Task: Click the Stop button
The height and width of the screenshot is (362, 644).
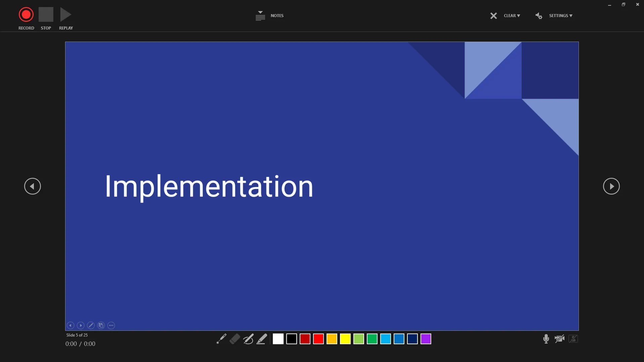Action: (46, 14)
